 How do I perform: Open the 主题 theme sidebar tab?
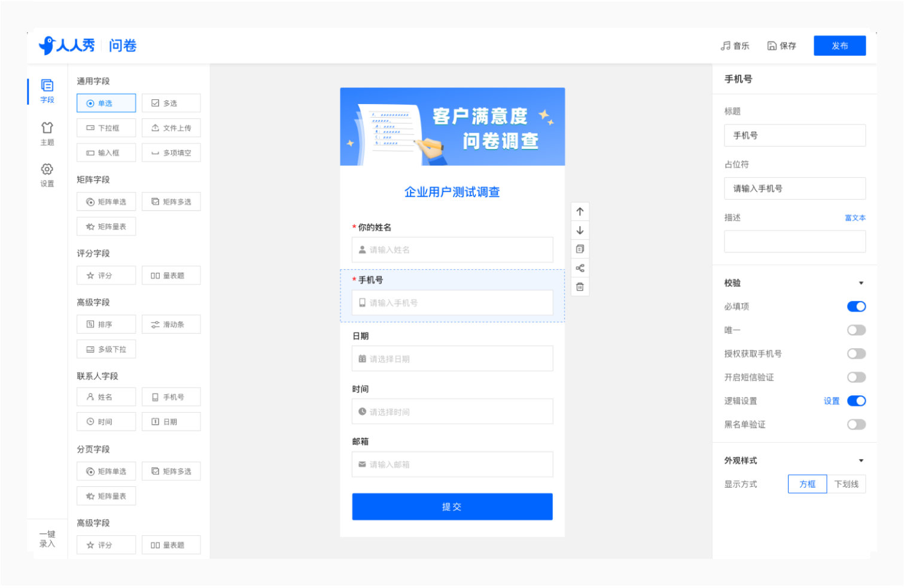47,133
